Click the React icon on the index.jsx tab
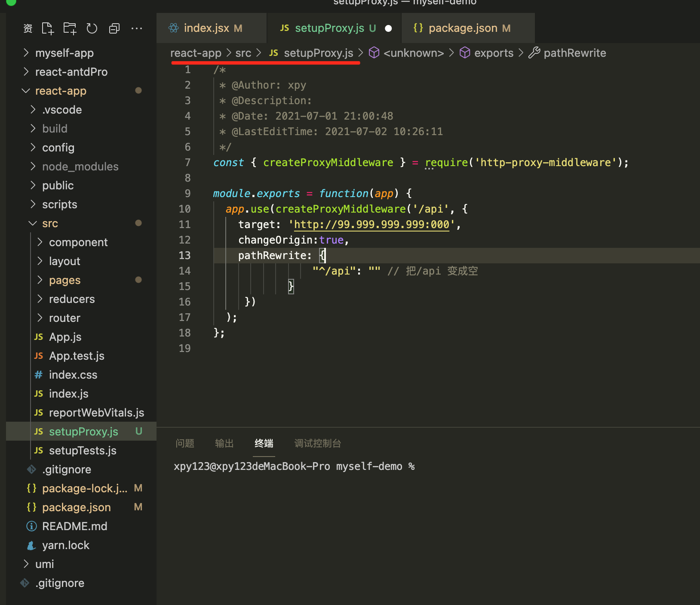 coord(174,28)
